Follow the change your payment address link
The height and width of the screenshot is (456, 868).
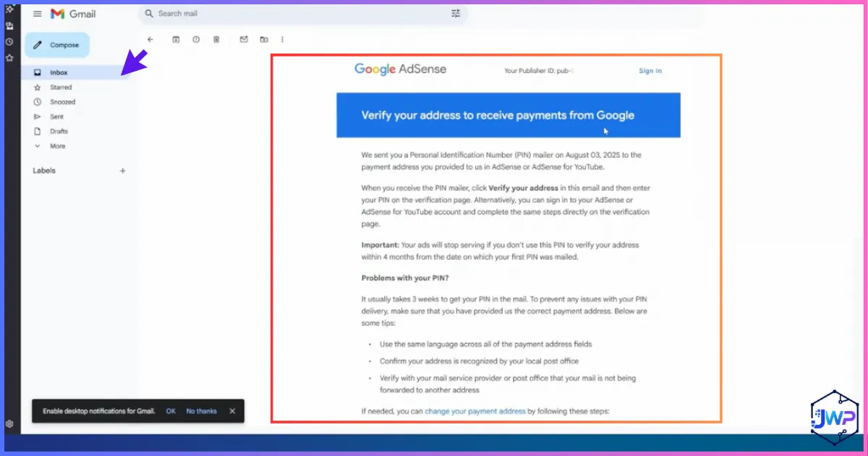pos(475,411)
